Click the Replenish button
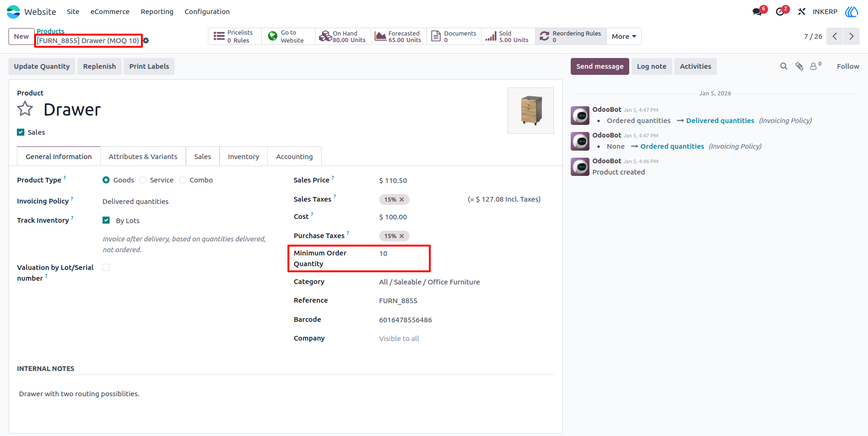The image size is (868, 436). (x=99, y=66)
